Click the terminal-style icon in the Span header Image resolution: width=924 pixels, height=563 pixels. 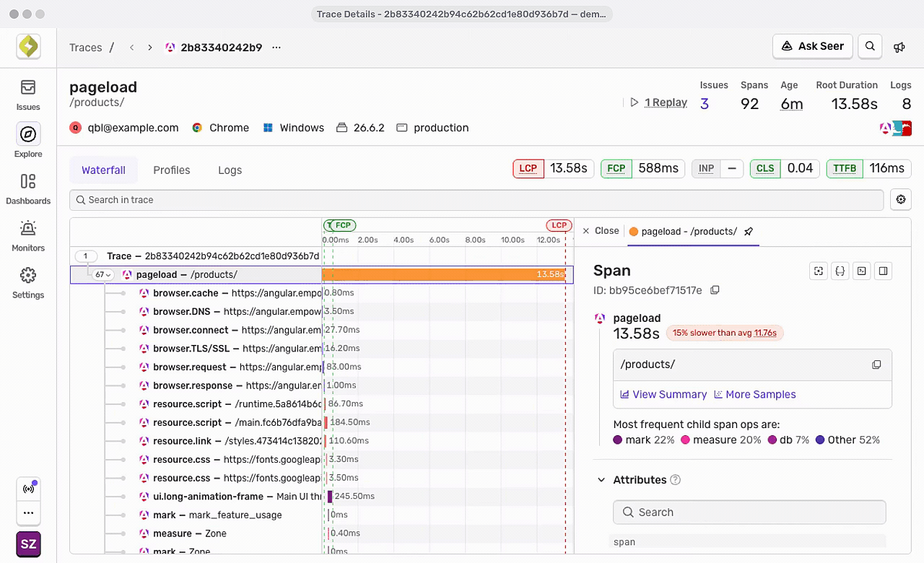click(x=861, y=271)
